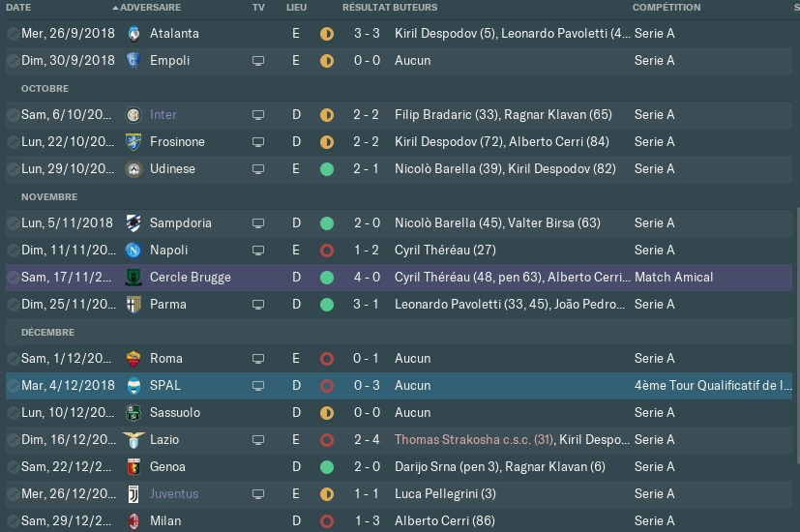Sort by the COMPÉTITION column header
Viewport: 800px width, 532px height.
tap(667, 8)
